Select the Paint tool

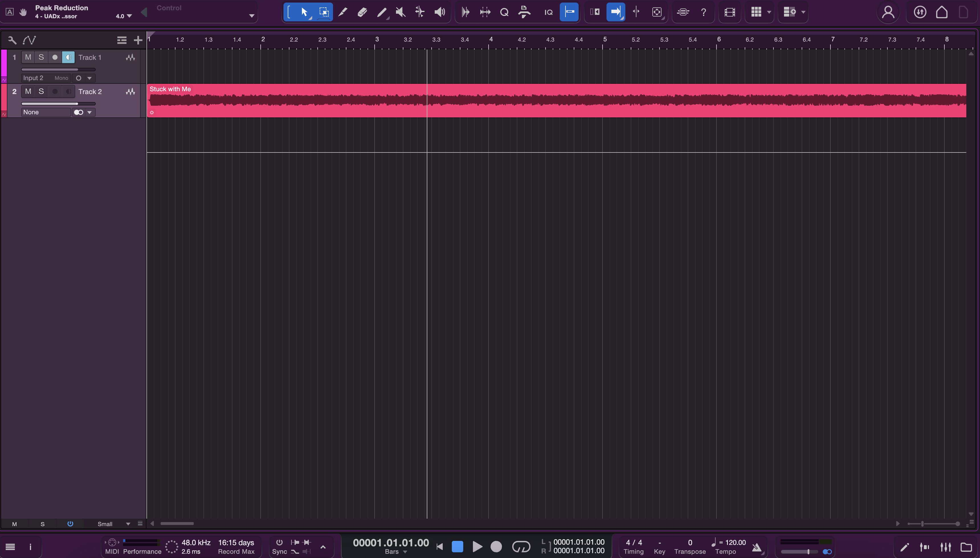381,12
